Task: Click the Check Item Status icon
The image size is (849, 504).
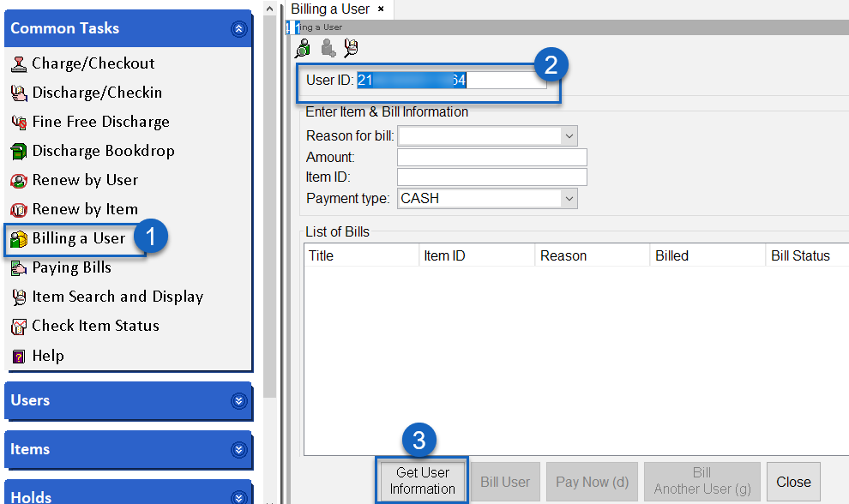Action: click(x=19, y=327)
